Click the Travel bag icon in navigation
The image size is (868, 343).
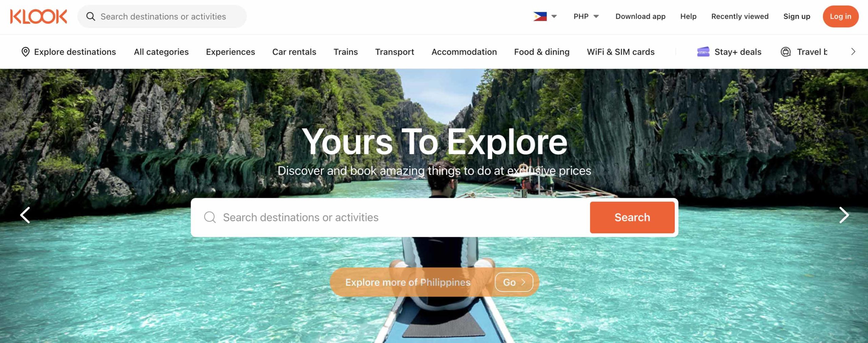[786, 52]
